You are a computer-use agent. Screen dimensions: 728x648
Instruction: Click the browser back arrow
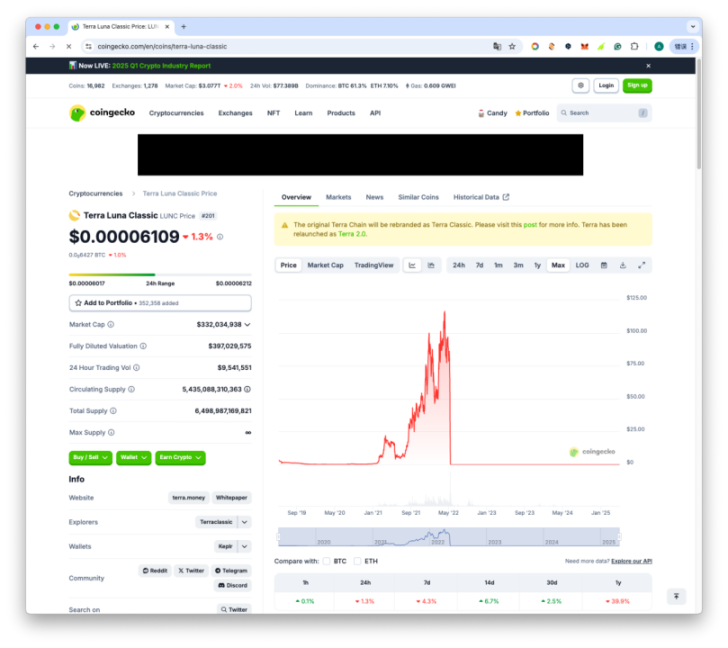tap(36, 46)
